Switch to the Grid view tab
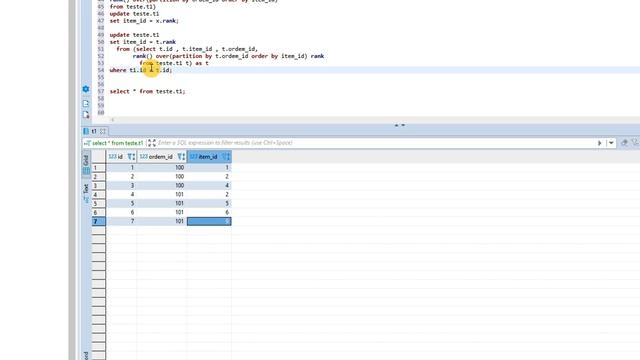Image resolution: width=640 pixels, height=360 pixels. (86, 164)
